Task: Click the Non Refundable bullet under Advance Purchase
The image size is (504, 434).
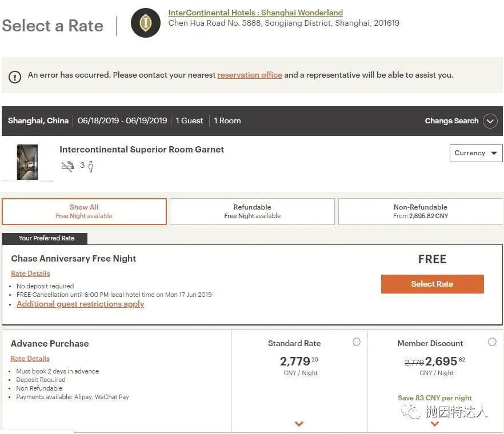Action: pos(39,388)
